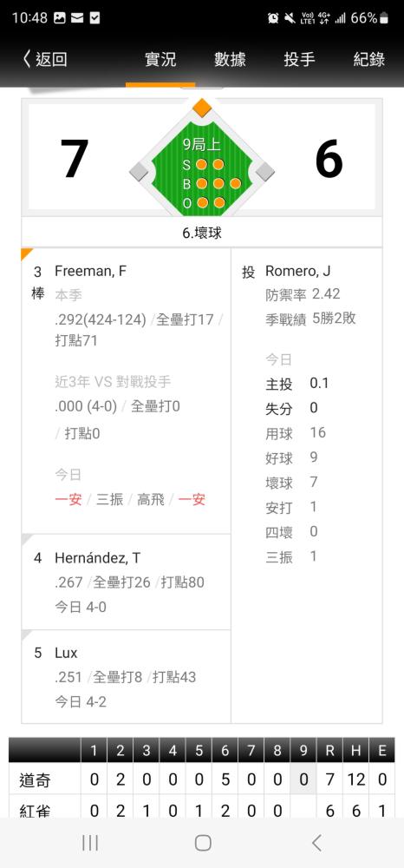Viewport: 404px width, 868px height.
Task: Open the 投手 tab
Action: click(300, 59)
